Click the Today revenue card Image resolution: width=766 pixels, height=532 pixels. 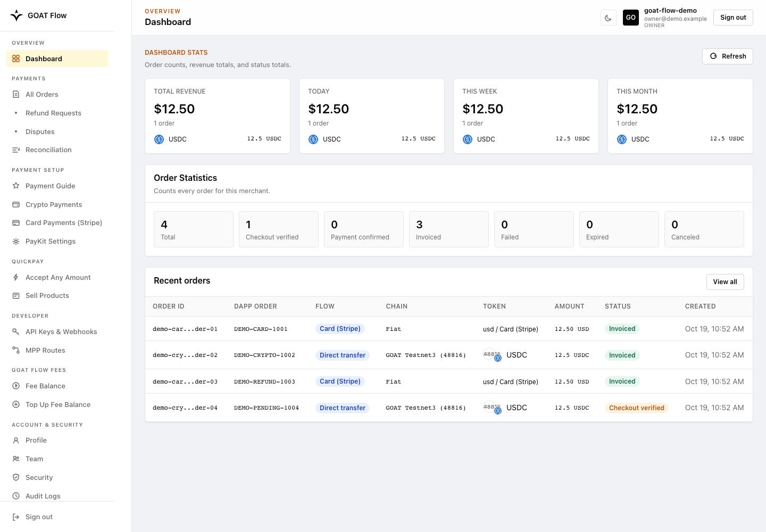click(372, 116)
